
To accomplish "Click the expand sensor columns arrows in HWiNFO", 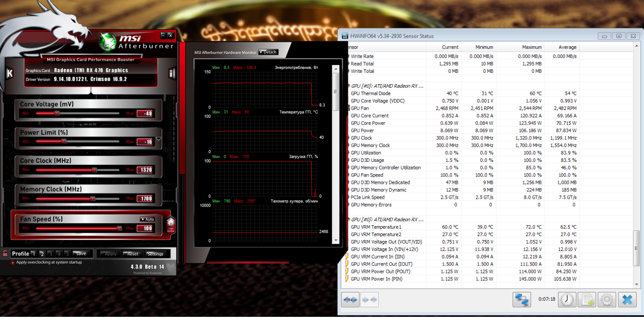I will click(350, 300).
